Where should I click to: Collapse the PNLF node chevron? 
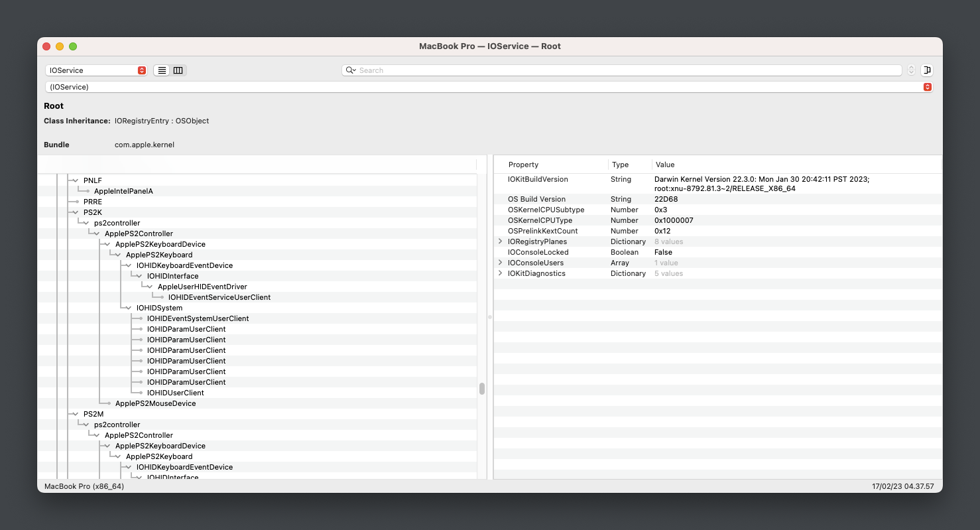pyautogui.click(x=76, y=180)
